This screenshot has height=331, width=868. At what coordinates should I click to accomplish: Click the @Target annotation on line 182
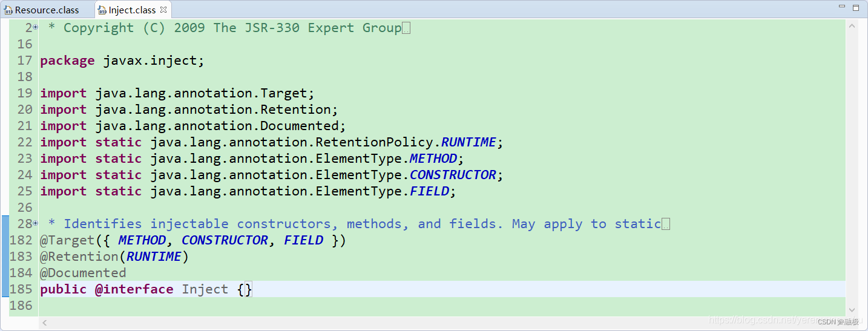coord(67,240)
